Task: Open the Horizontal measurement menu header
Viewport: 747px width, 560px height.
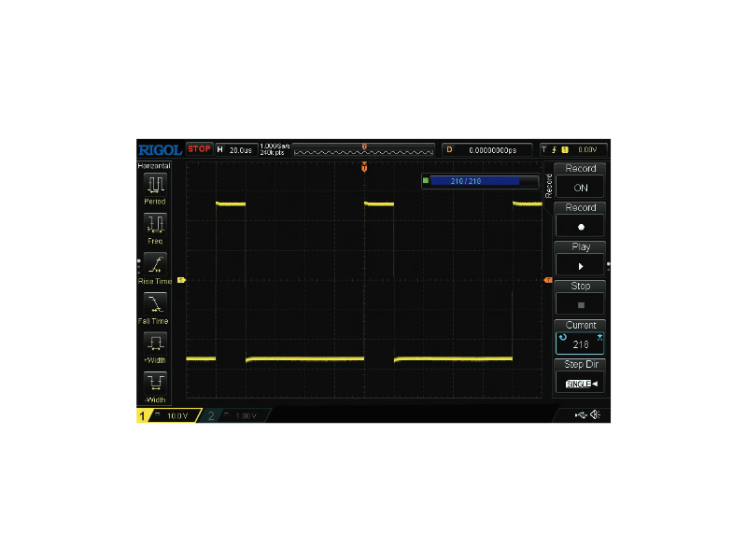Action: (x=155, y=165)
